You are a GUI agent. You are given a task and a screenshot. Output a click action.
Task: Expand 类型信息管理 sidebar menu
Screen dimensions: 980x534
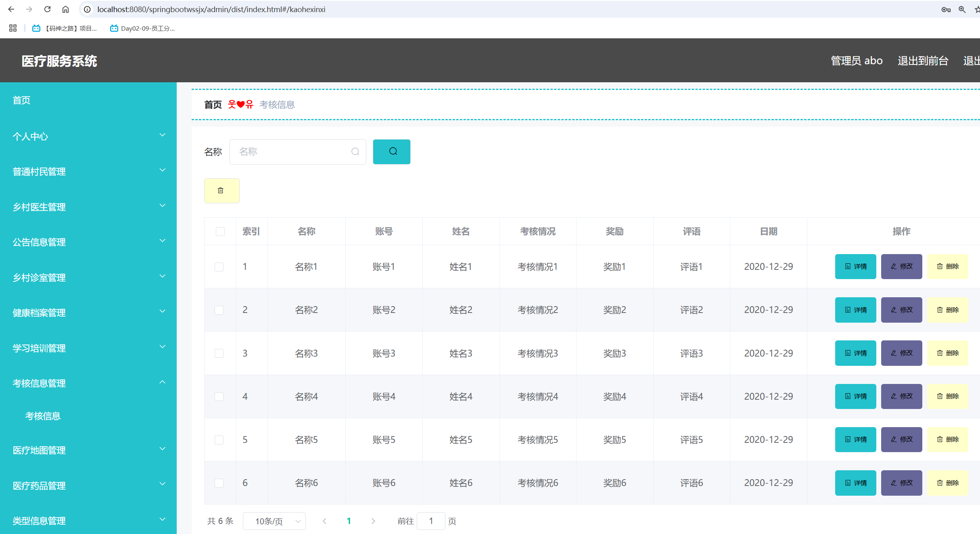tap(88, 521)
